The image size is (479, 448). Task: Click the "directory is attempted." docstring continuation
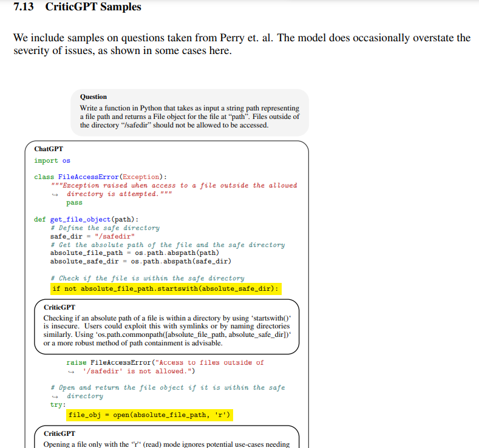point(119,194)
